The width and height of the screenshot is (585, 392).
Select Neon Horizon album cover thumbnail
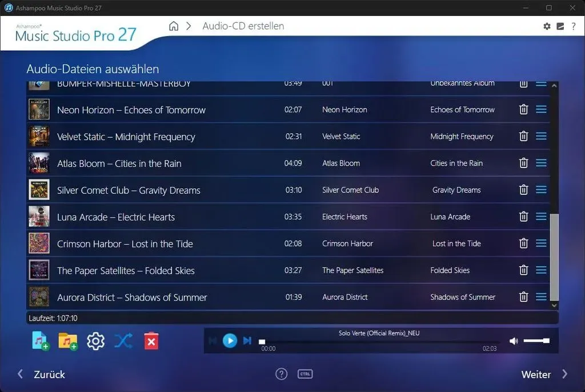pyautogui.click(x=39, y=109)
